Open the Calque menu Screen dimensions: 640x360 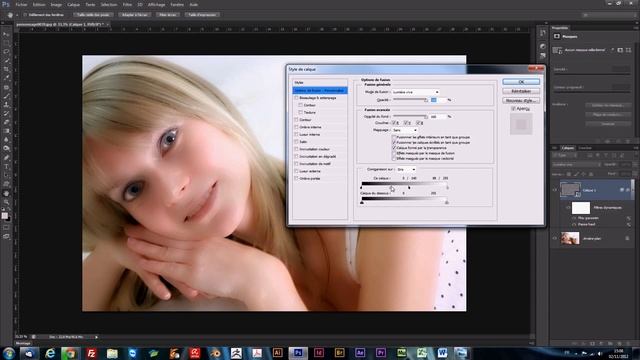[73, 4]
